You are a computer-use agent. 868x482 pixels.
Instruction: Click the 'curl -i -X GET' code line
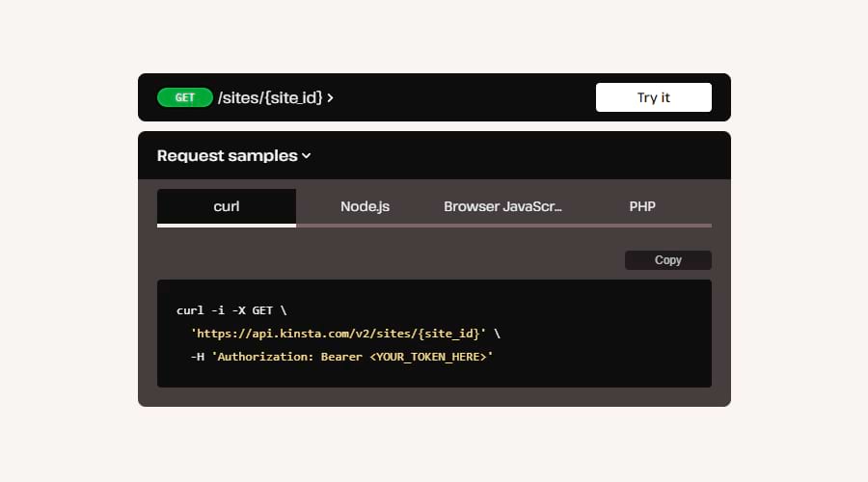231,310
